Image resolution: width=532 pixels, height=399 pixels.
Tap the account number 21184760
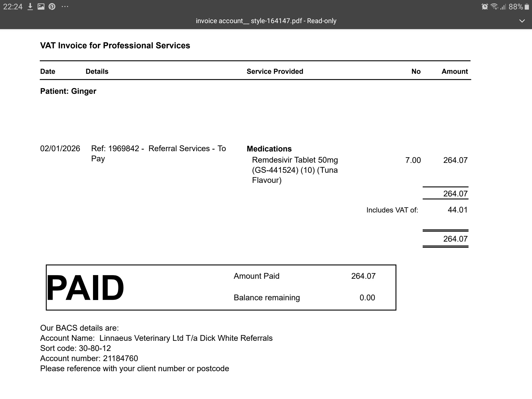coord(120,358)
